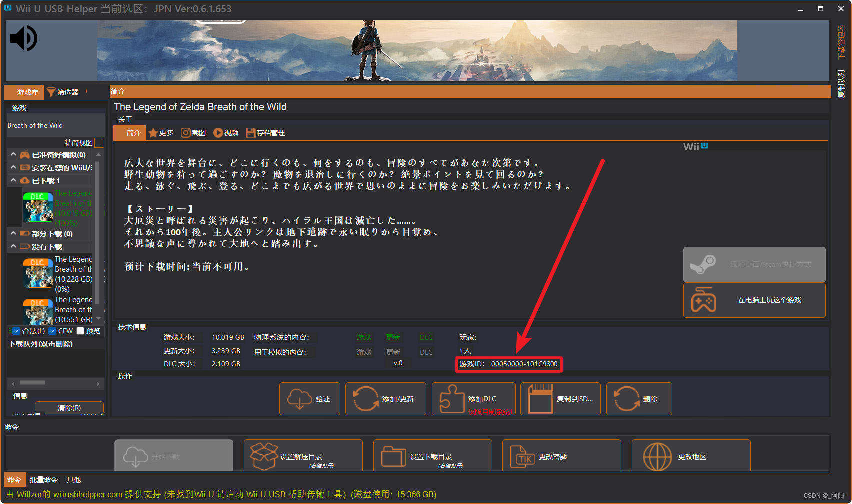Click the 添加DLC button
This screenshot has height=504, width=852.
click(474, 399)
